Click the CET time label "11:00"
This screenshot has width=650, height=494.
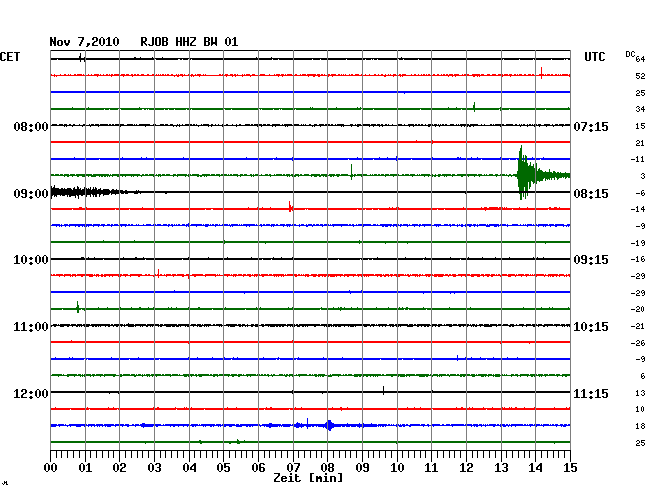point(31,327)
